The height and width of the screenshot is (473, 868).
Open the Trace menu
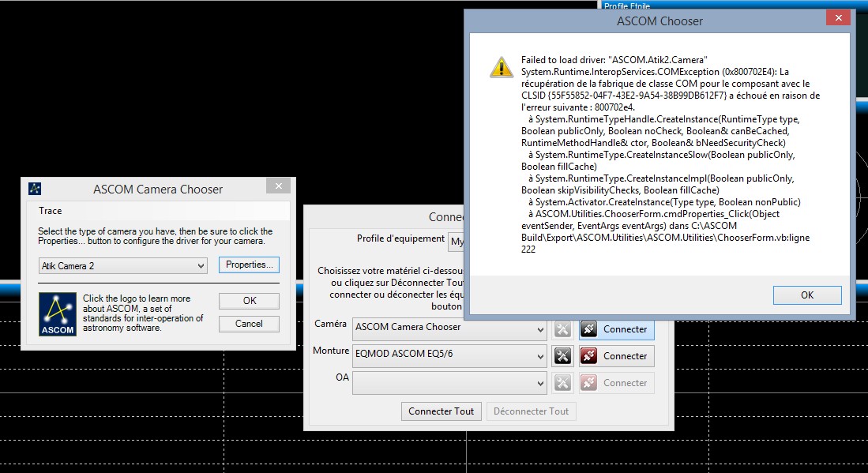pyautogui.click(x=50, y=211)
